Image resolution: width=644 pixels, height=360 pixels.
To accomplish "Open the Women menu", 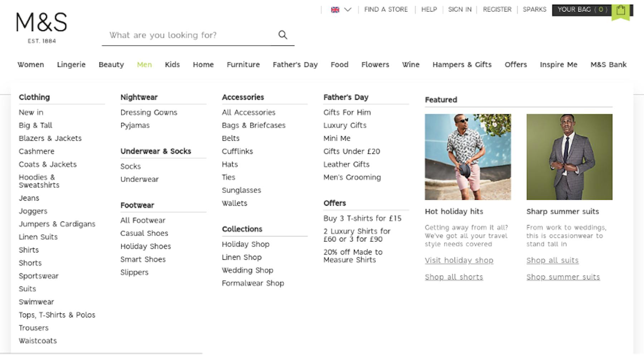I will coord(31,65).
